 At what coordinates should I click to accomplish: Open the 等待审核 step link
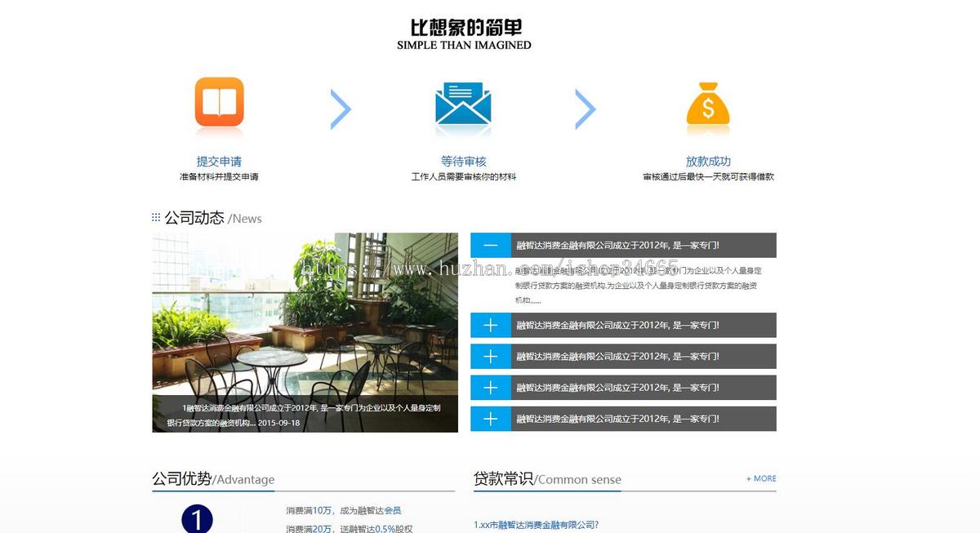pyautogui.click(x=463, y=162)
